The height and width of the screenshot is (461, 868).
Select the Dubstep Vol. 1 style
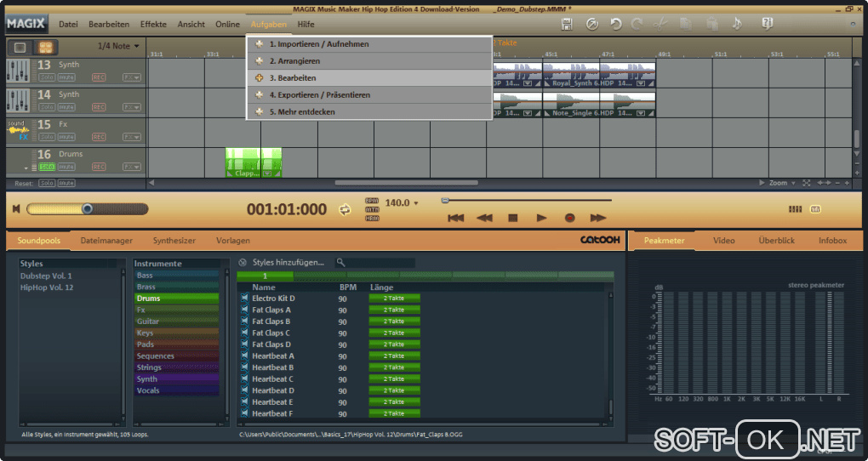coord(46,276)
